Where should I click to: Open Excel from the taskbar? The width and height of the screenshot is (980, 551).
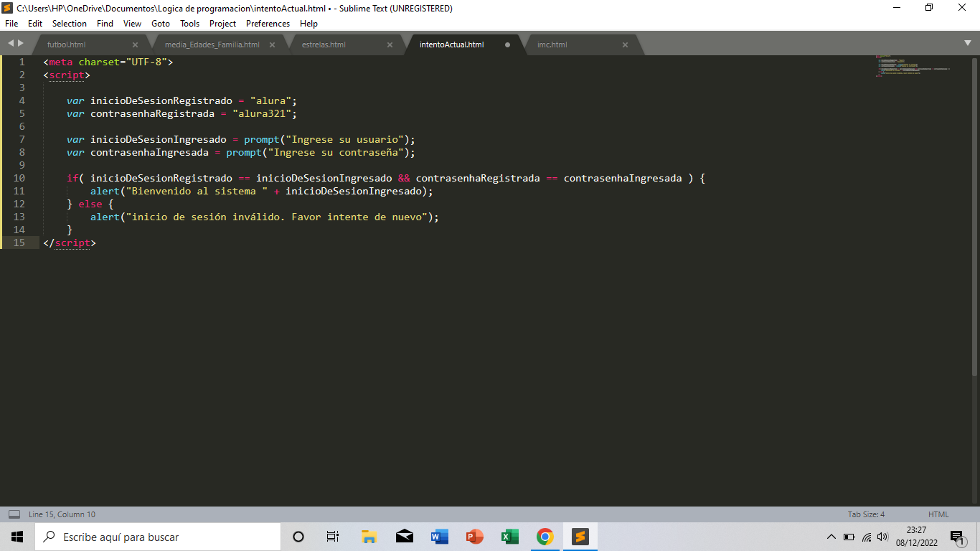pos(510,537)
